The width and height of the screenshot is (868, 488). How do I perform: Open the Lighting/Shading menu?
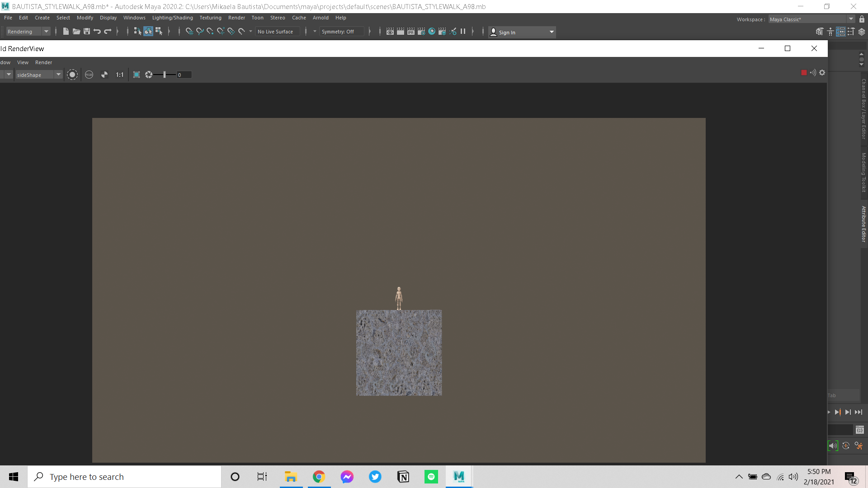click(172, 18)
